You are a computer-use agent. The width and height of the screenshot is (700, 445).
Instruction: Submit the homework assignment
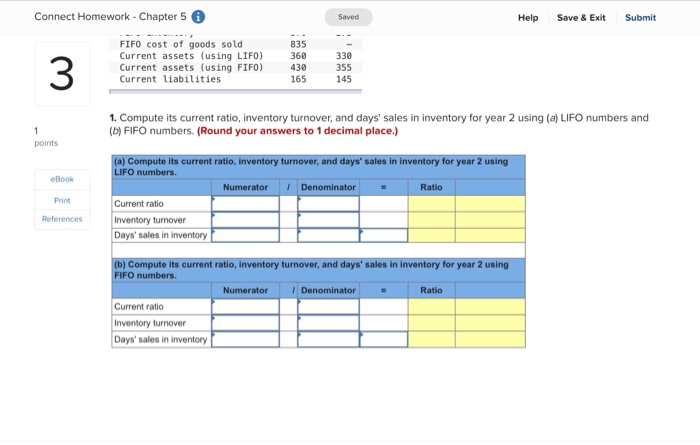pyautogui.click(x=640, y=18)
